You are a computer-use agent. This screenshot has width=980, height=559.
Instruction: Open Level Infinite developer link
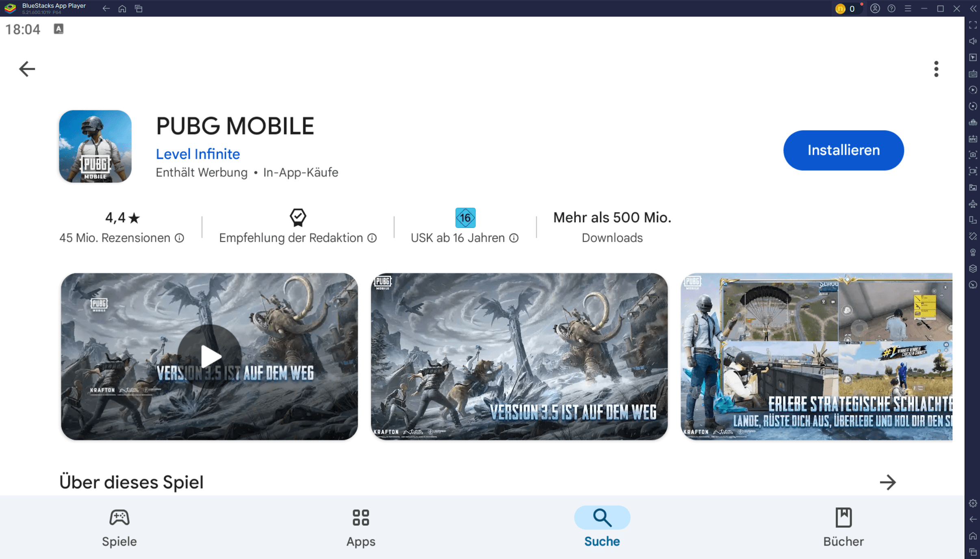click(x=197, y=154)
